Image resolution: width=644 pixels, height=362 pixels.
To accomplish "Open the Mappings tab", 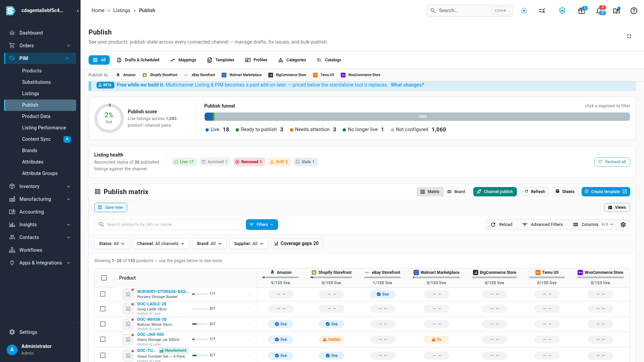I will click(183, 60).
